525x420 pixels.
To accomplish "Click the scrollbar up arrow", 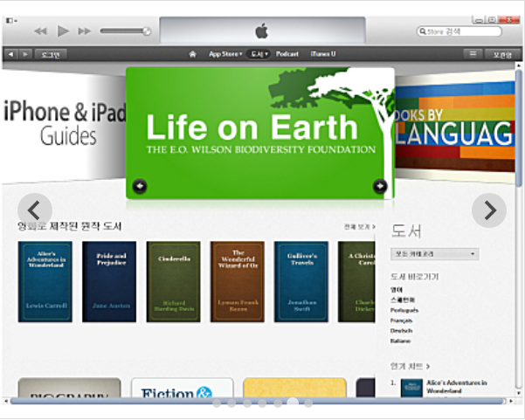I will (519, 65).
